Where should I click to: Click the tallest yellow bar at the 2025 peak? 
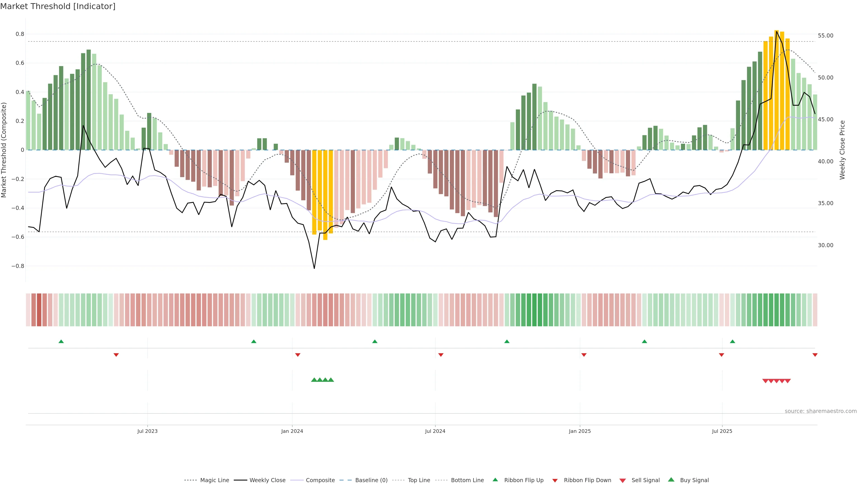776,90
